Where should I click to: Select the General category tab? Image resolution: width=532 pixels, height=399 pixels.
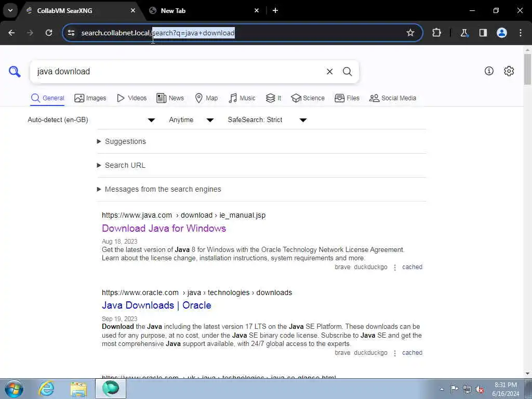pyautogui.click(x=47, y=98)
